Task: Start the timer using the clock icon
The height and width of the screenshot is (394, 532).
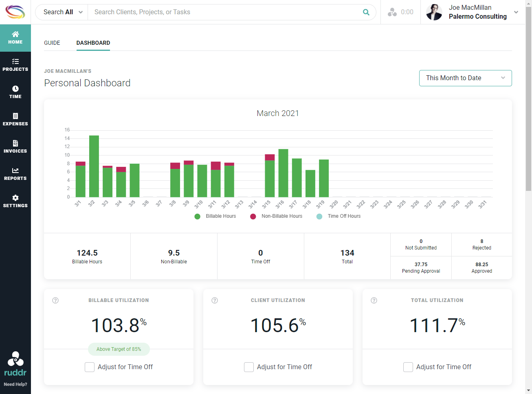Action: point(392,12)
